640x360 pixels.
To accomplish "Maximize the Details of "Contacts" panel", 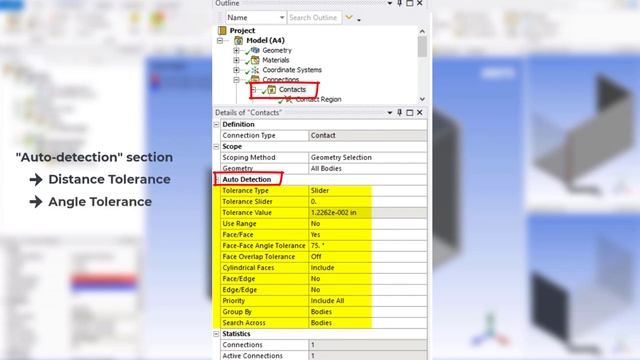I will click(x=410, y=113).
